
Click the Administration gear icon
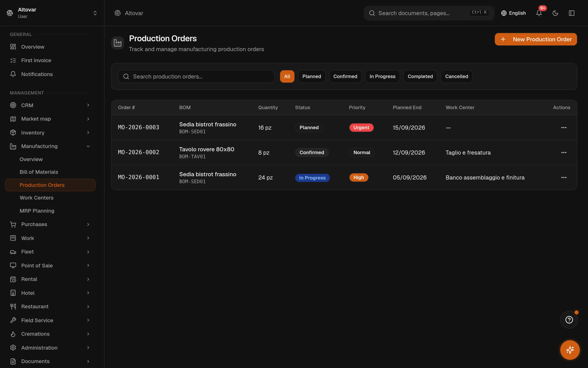pyautogui.click(x=13, y=348)
